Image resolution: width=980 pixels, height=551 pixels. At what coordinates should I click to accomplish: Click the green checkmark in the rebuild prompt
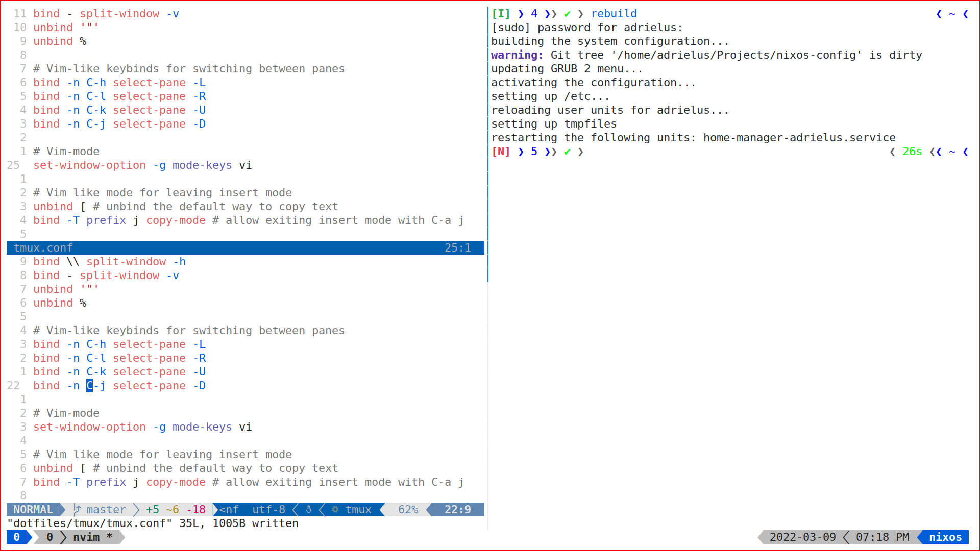pyautogui.click(x=567, y=14)
